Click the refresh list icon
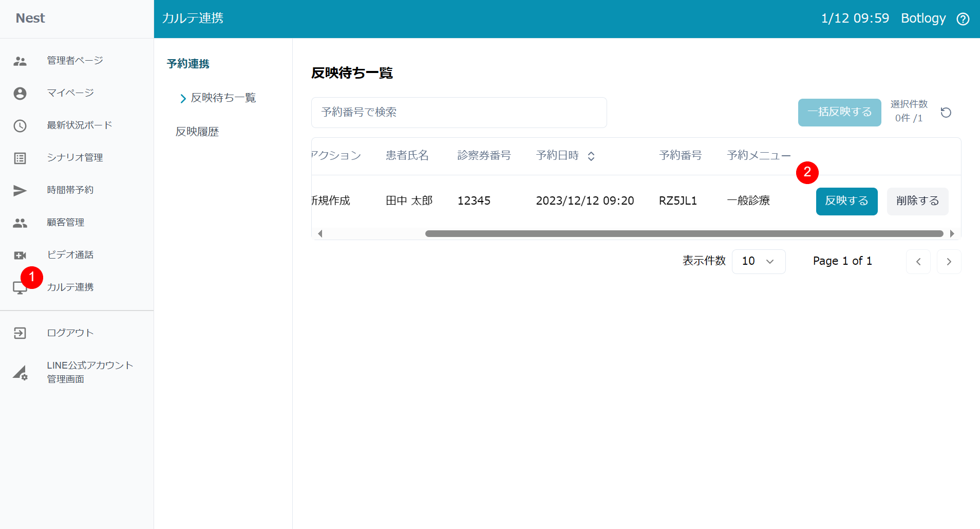 coord(946,113)
